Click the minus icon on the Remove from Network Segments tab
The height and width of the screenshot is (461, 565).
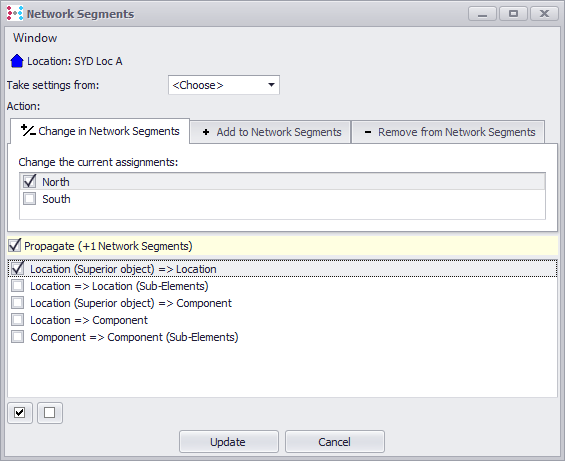[368, 132]
